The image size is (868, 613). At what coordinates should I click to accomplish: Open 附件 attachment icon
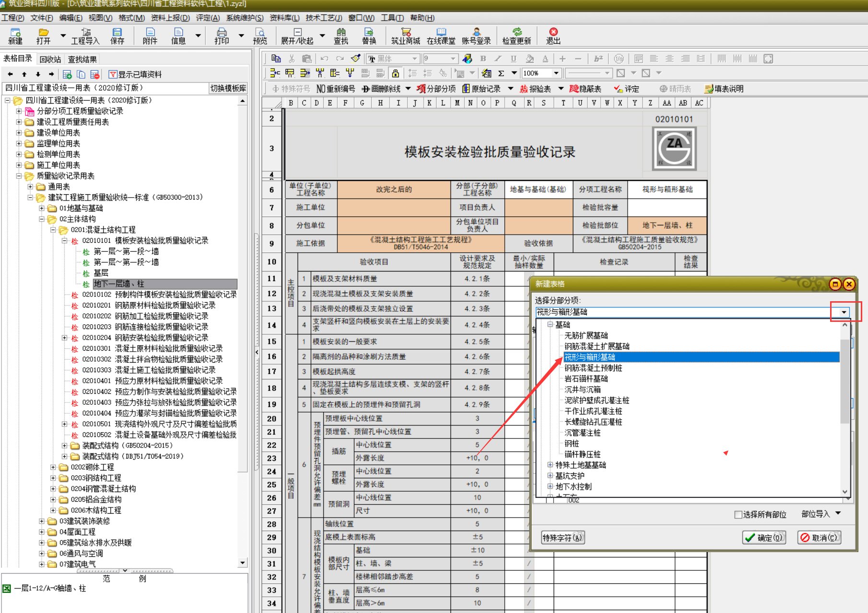(150, 36)
